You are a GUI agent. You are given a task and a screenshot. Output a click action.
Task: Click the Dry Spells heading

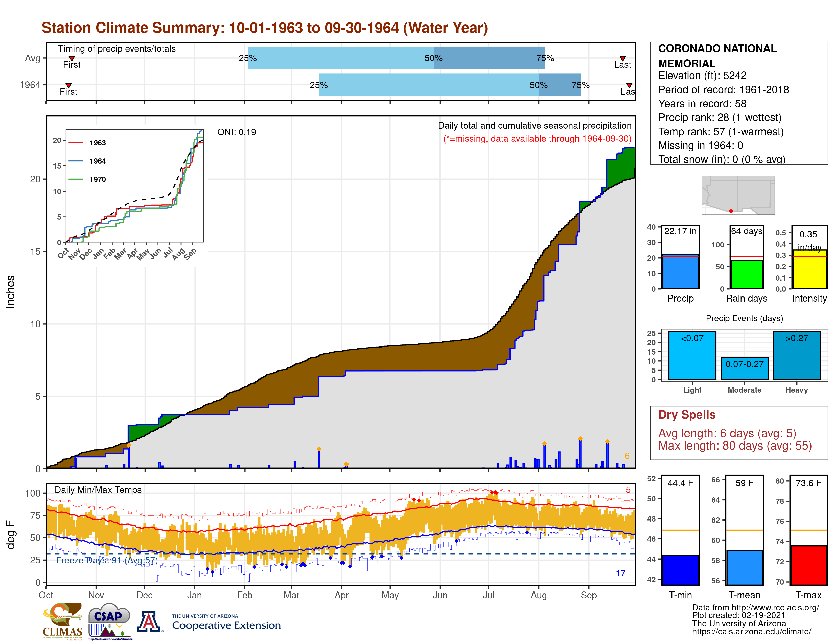[x=687, y=415]
